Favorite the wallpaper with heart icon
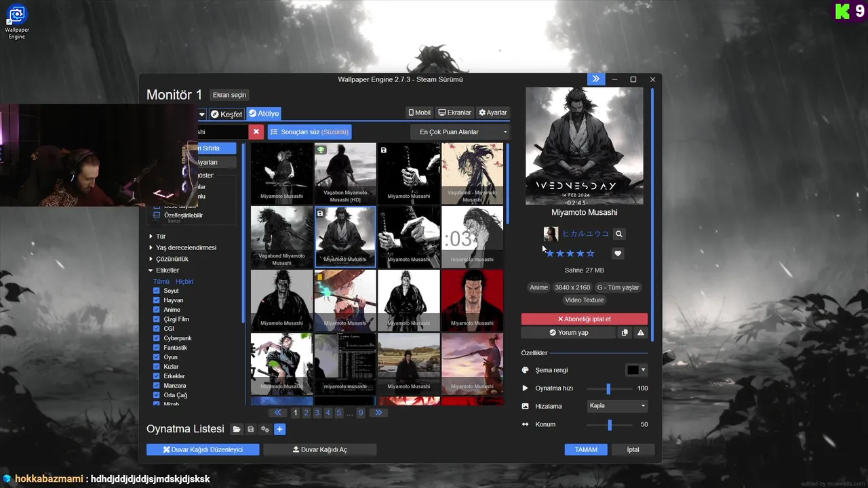This screenshot has width=868, height=488. (x=617, y=253)
